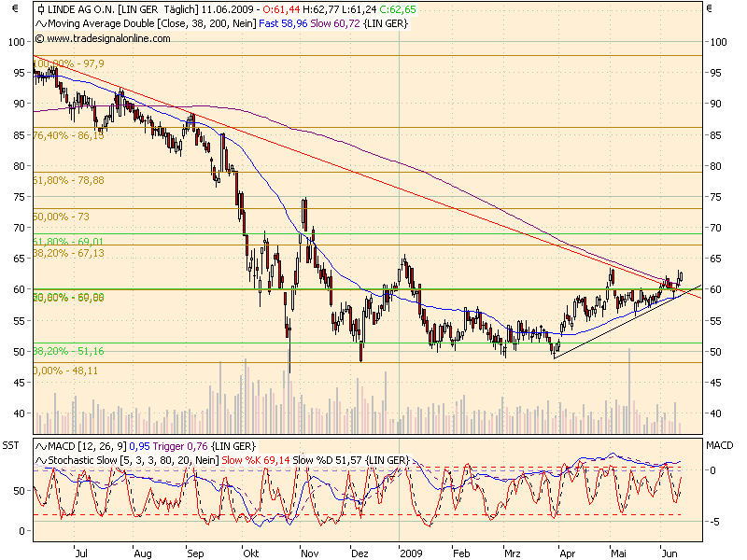Screen dimensions: 747x560
Task: Click the candlestick icon before LINDE AG title
Action: (41, 9)
